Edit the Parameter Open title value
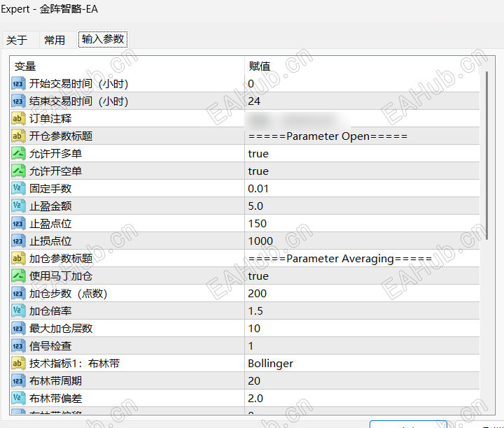The width and height of the screenshot is (504, 428). pos(362,136)
